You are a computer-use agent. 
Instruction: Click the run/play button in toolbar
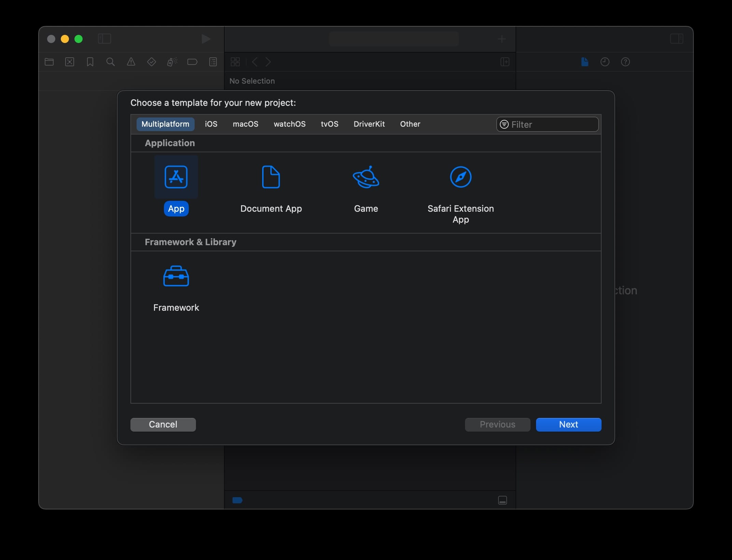click(205, 38)
